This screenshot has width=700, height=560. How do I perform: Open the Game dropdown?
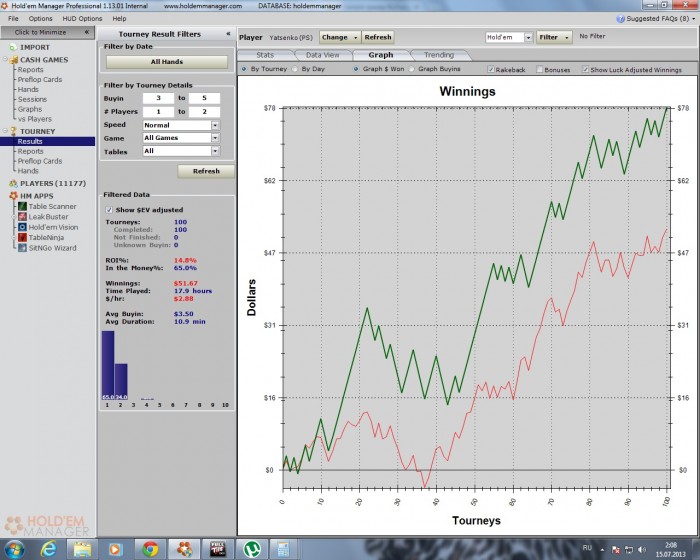[x=215, y=138]
